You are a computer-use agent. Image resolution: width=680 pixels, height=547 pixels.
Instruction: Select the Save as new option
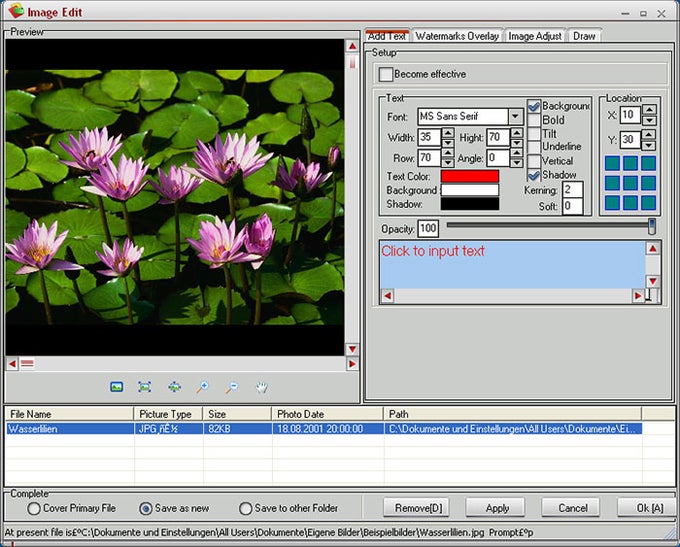pyautogui.click(x=145, y=508)
